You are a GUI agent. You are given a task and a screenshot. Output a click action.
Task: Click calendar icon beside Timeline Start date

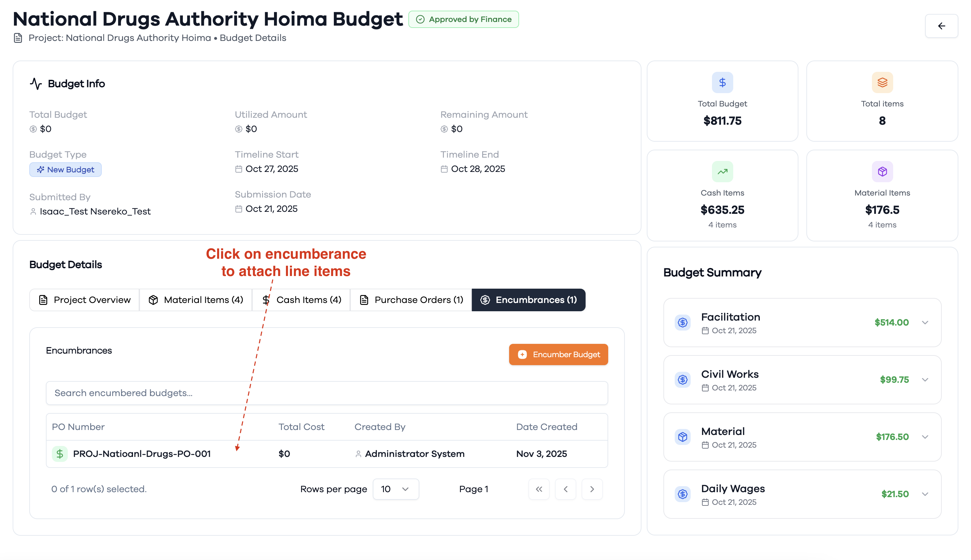click(238, 169)
